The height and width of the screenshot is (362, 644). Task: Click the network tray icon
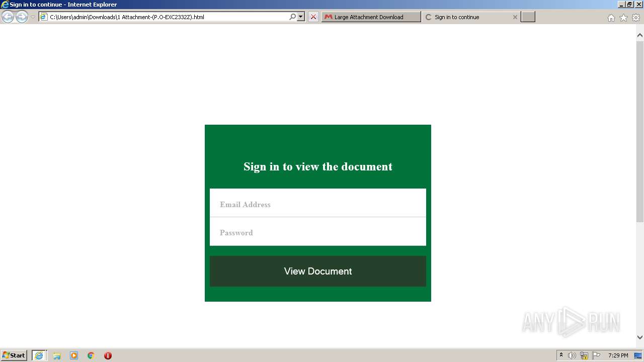coord(584,355)
